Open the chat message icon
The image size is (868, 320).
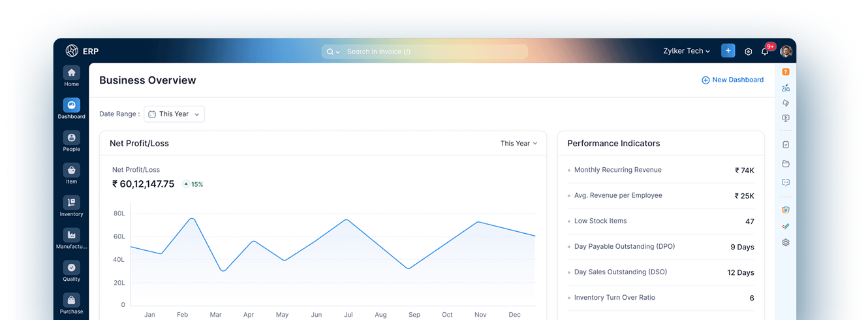click(786, 183)
